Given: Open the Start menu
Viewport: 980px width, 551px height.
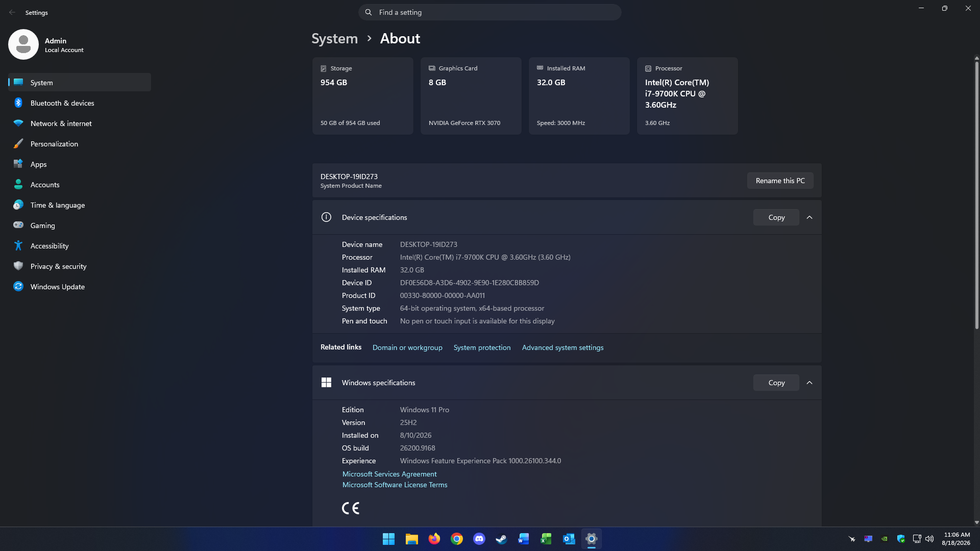Looking at the screenshot, I should 388,539.
